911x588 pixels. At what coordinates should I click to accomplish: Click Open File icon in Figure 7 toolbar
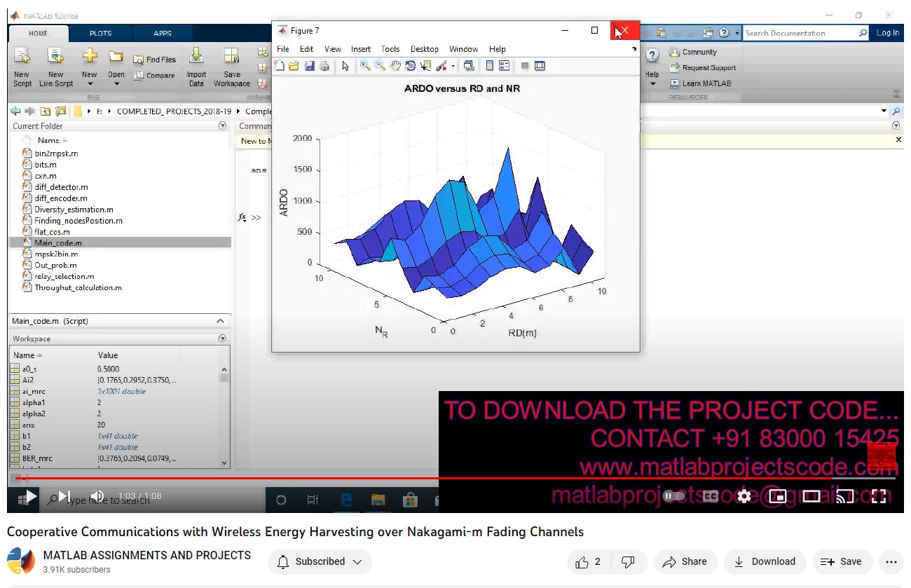pos(294,66)
